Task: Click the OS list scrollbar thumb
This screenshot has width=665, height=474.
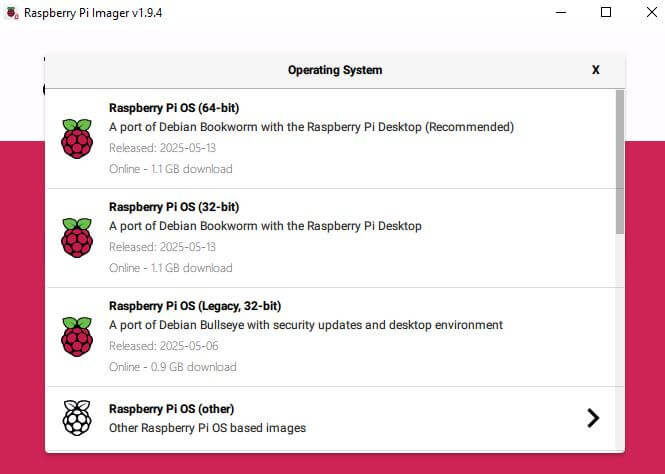Action: click(620, 160)
